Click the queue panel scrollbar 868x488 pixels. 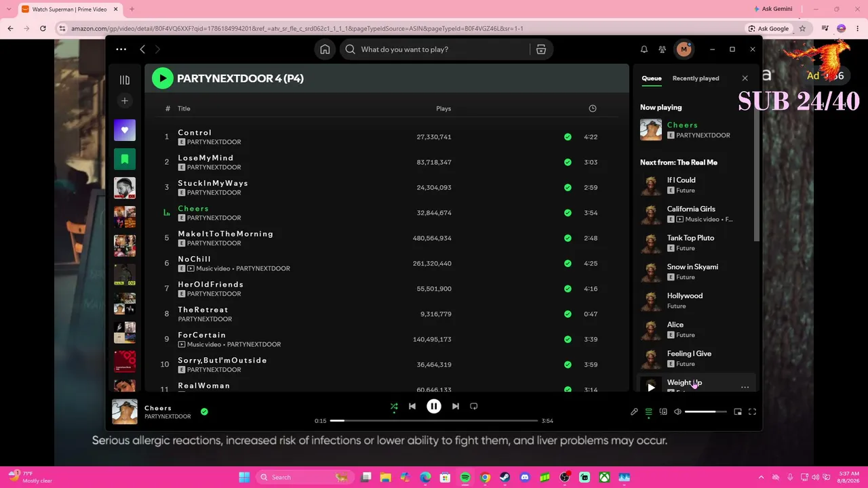tap(757, 174)
